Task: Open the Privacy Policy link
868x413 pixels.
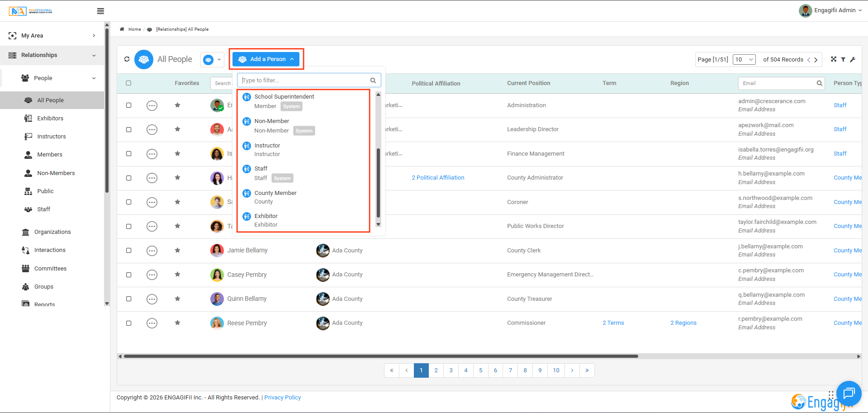Action: [x=282, y=398]
